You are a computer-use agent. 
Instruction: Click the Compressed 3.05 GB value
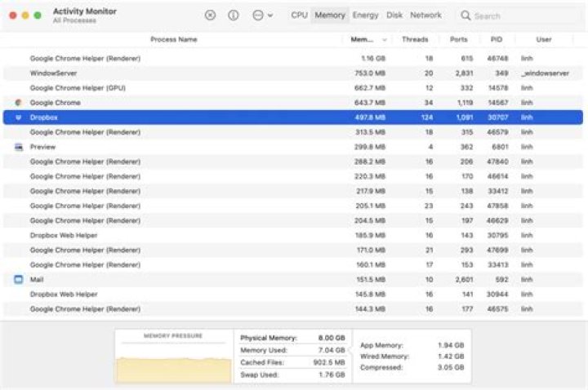click(451, 367)
